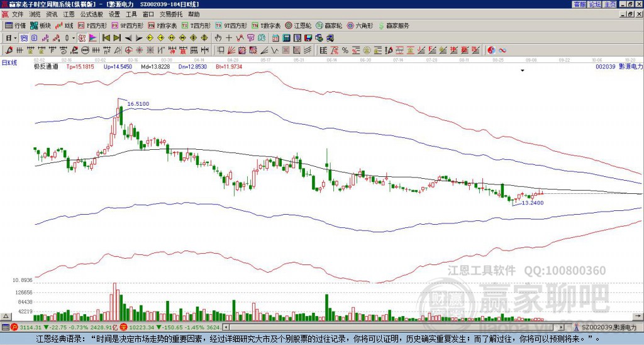Click the save floppy disk icon
644x345 pixels.
(308, 38)
